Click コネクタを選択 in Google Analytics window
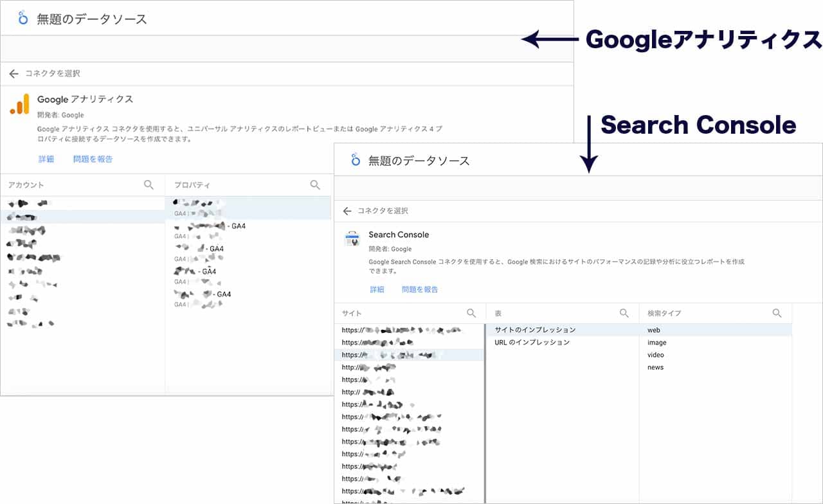The height and width of the screenshot is (504, 823). (53, 74)
